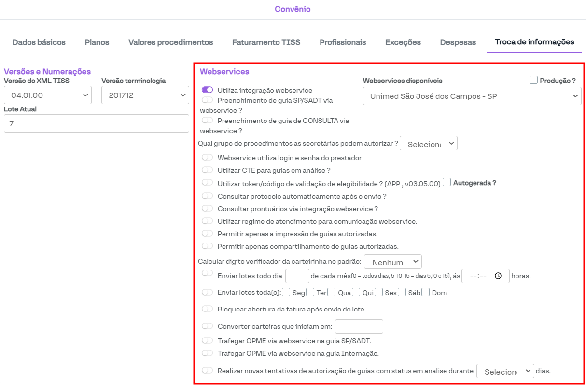Image resolution: width=586 pixels, height=392 pixels.
Task: Check the Produção checkbox
Action: [x=533, y=81]
